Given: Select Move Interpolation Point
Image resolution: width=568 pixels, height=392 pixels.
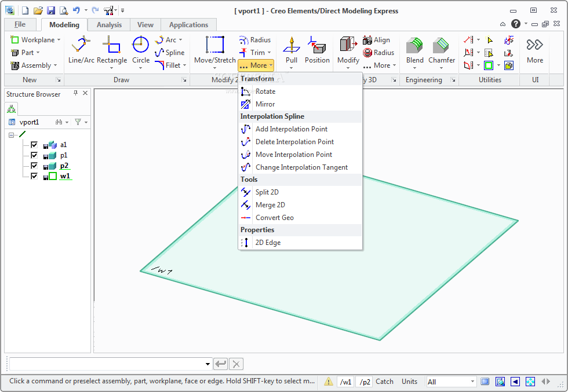Looking at the screenshot, I should [x=300, y=155].
